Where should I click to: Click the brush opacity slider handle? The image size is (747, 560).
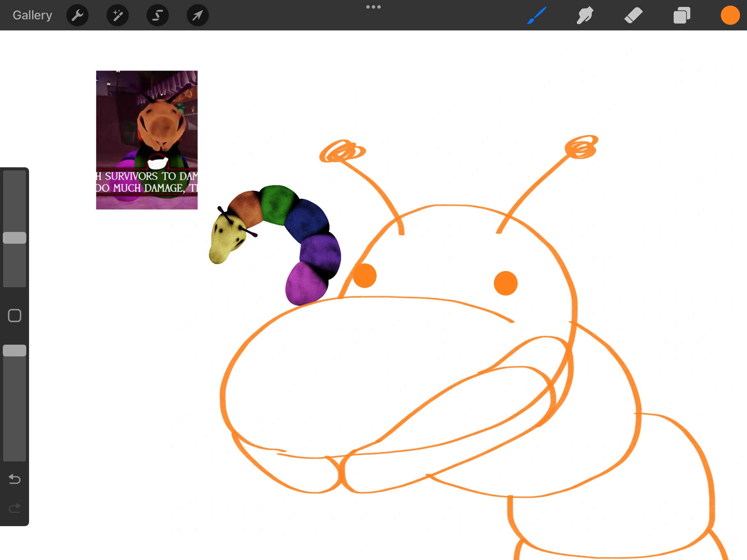[15, 351]
